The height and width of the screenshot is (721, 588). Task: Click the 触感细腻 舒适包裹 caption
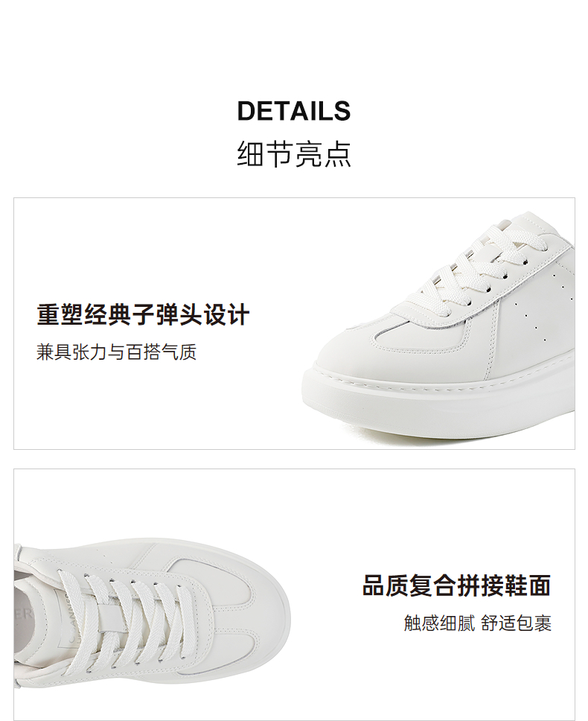click(x=478, y=623)
